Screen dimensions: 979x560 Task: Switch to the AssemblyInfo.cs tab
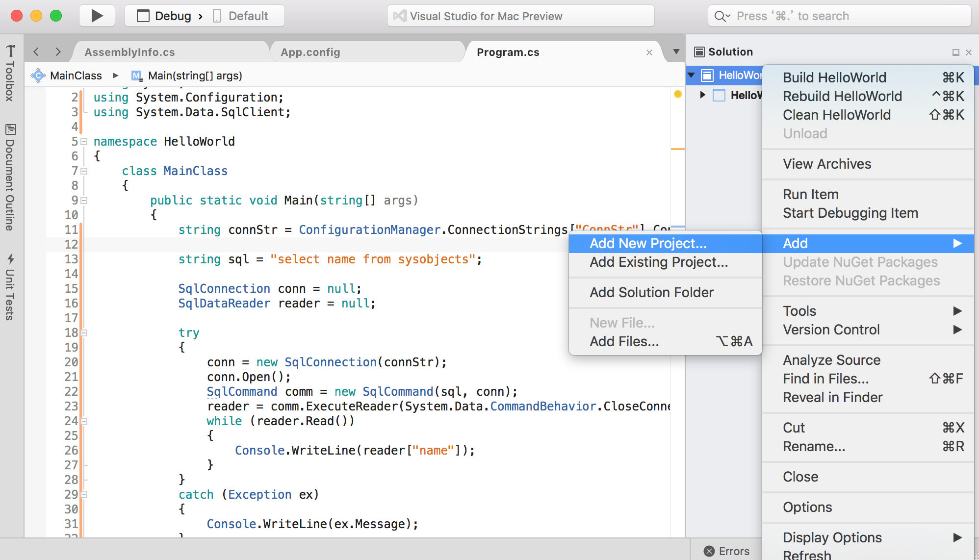129,52
